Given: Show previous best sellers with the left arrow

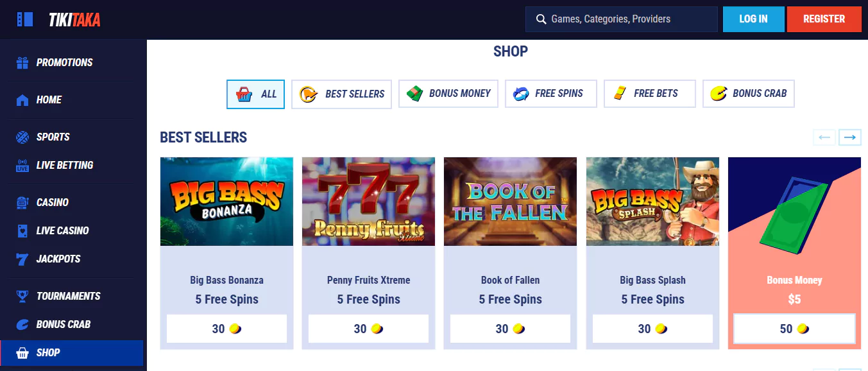Looking at the screenshot, I should 824,137.
